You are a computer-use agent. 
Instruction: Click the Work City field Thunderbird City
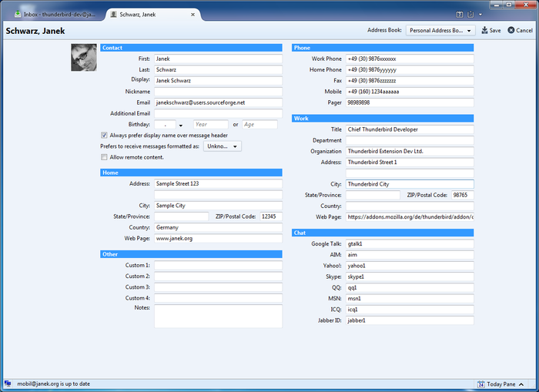pyautogui.click(x=410, y=184)
